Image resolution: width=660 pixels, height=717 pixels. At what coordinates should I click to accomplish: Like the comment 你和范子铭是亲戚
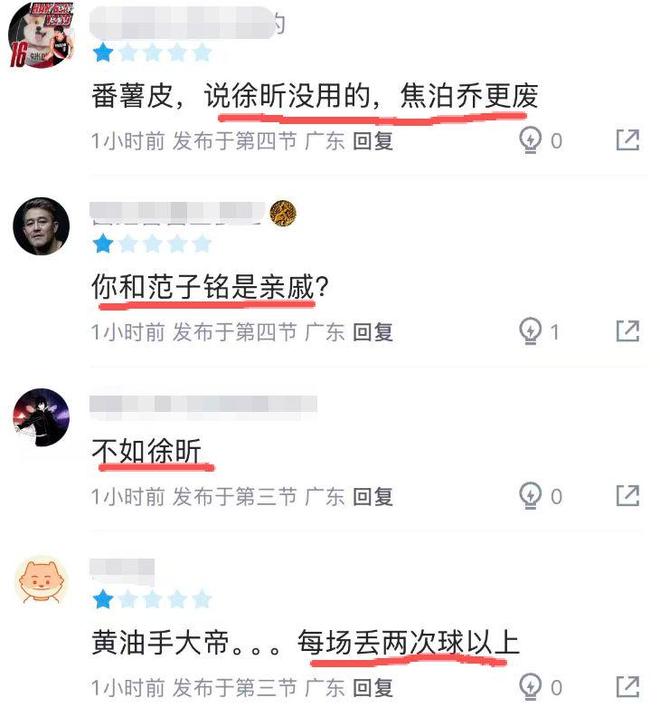(x=531, y=331)
